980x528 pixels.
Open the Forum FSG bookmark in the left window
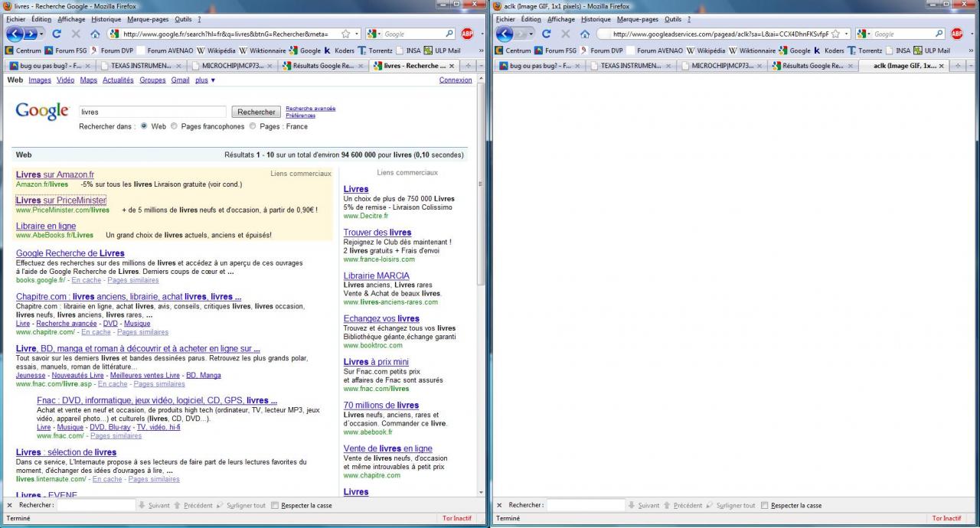65,51
